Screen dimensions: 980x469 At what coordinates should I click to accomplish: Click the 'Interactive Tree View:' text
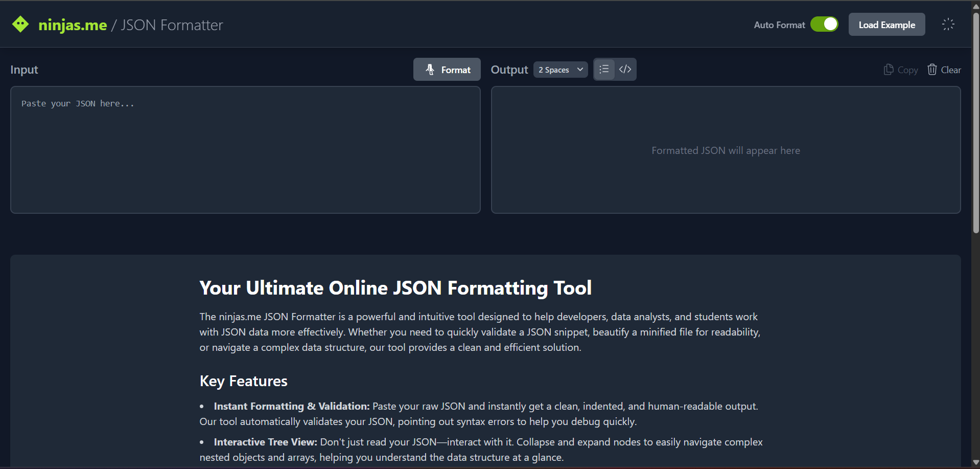click(265, 442)
